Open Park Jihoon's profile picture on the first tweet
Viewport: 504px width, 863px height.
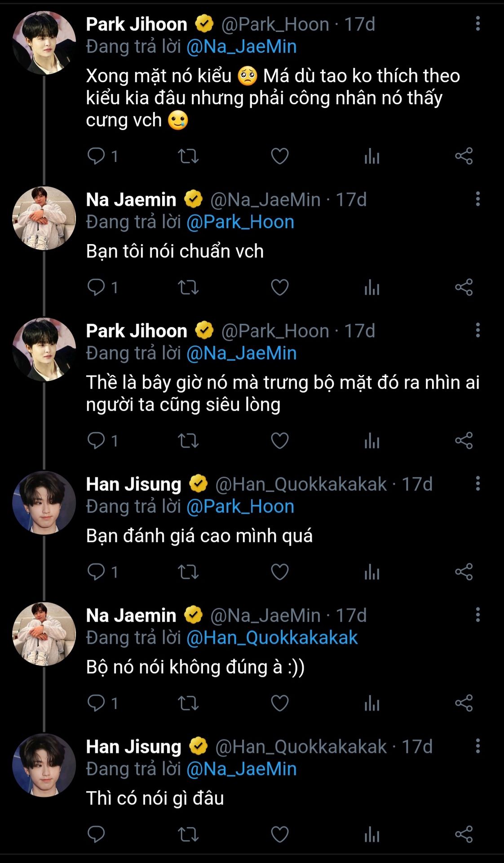tap(44, 43)
